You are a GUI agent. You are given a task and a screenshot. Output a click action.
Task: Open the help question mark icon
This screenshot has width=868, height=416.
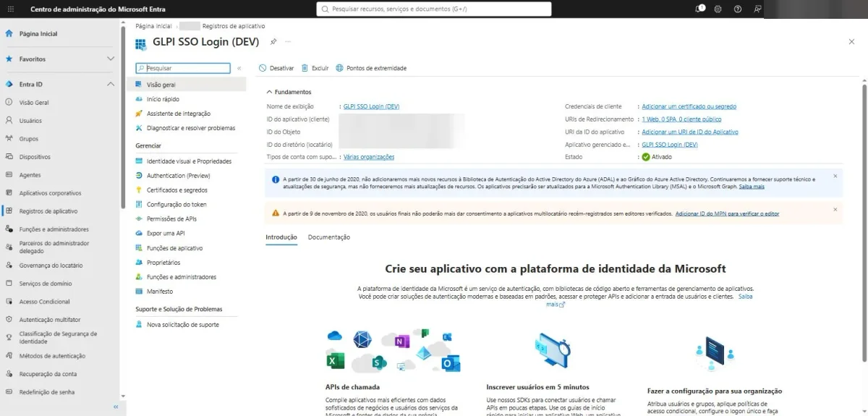pos(738,9)
